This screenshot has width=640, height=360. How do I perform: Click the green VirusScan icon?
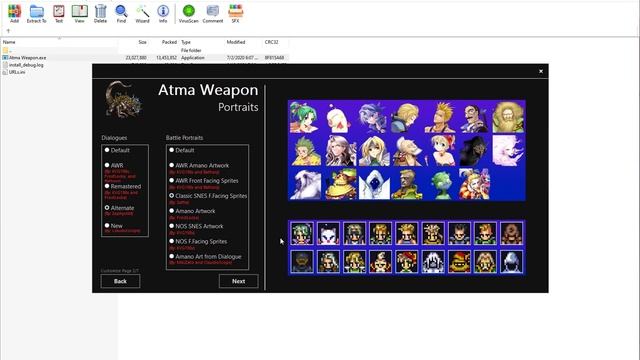pos(189,11)
